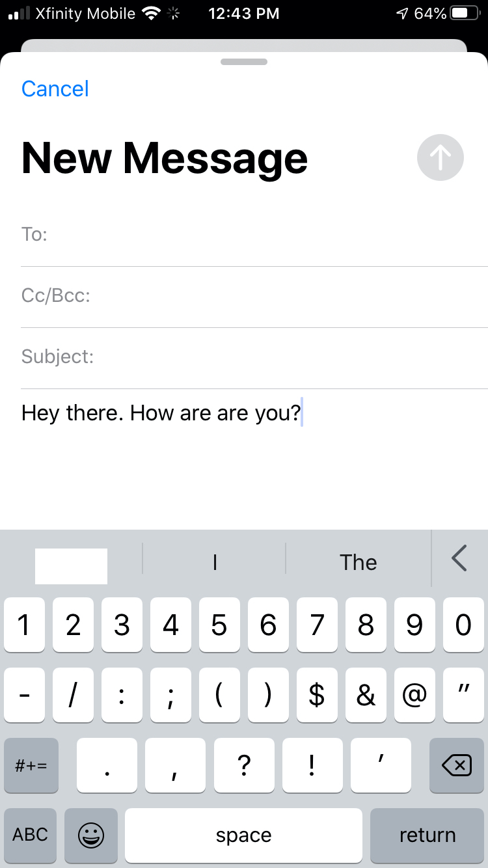This screenshot has height=868, width=488.
Task: Collapse suggestions with the chevron arrow
Action: click(459, 558)
